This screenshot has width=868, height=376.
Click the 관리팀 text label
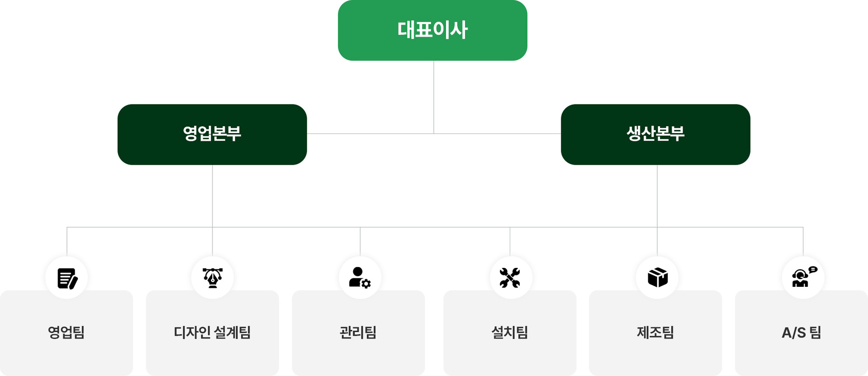pyautogui.click(x=358, y=333)
